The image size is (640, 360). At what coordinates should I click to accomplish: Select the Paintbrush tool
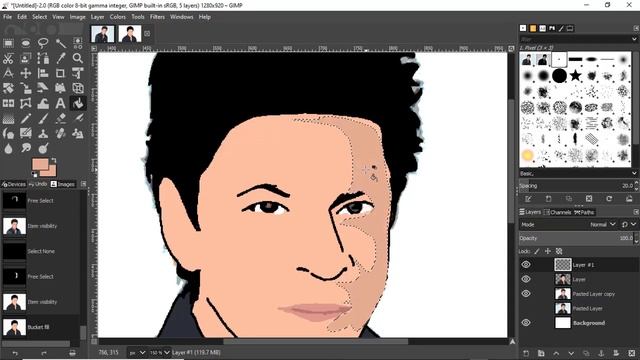click(43, 118)
